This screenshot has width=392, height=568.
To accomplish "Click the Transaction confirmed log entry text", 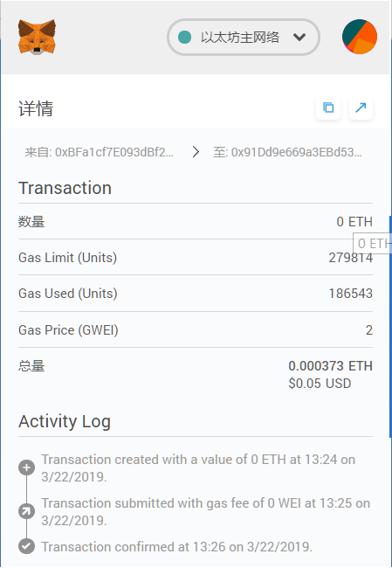I will [176, 547].
